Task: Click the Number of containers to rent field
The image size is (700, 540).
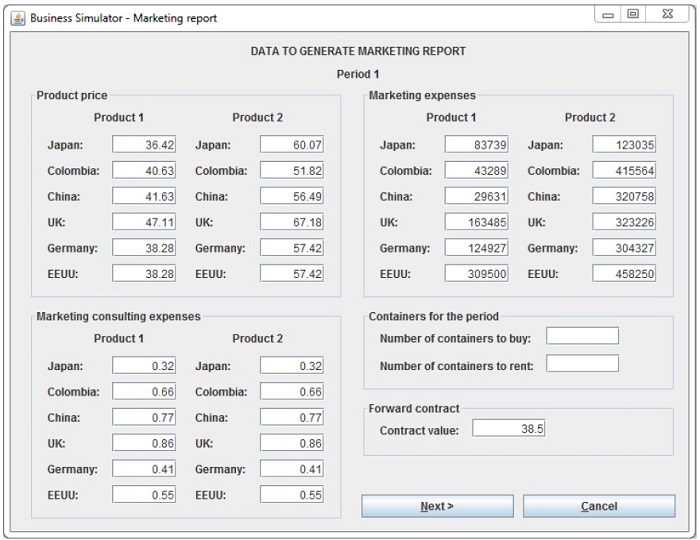Action: click(x=582, y=364)
